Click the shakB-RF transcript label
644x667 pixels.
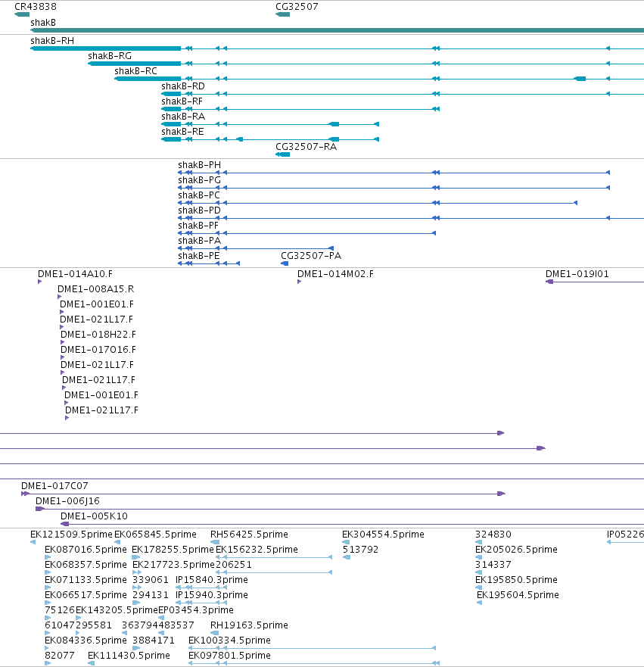click(x=182, y=101)
